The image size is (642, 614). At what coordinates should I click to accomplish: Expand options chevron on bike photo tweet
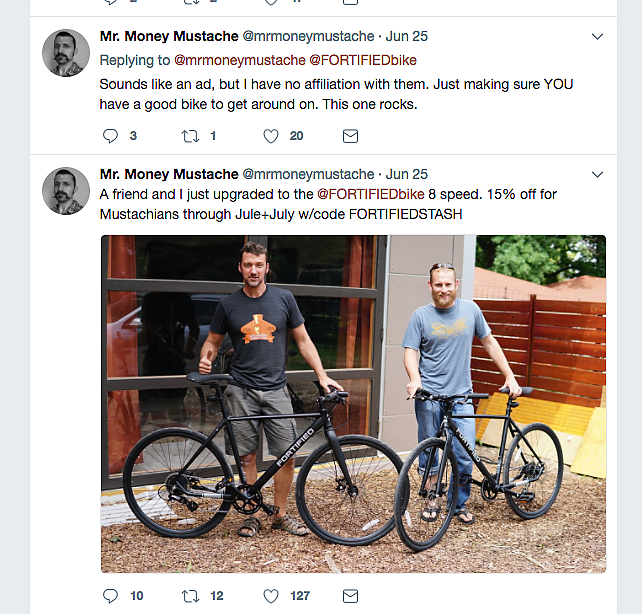coord(598,175)
